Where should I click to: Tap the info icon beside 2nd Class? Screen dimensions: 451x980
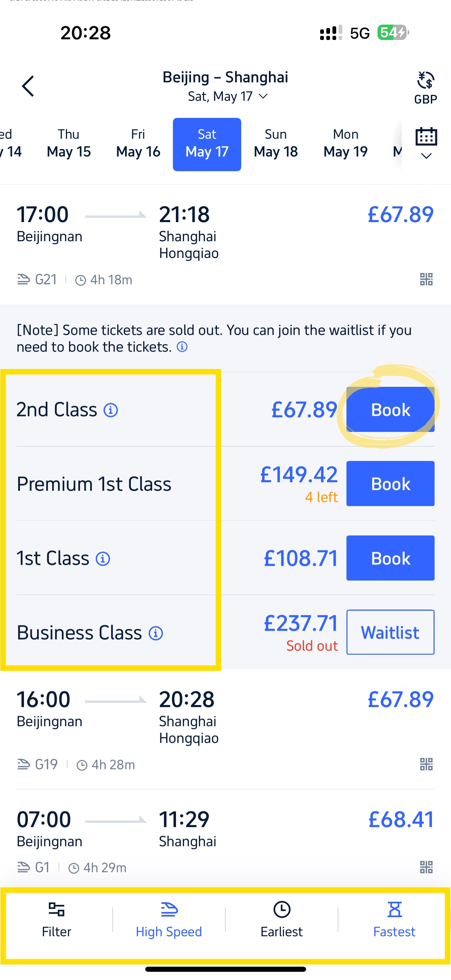tap(111, 410)
